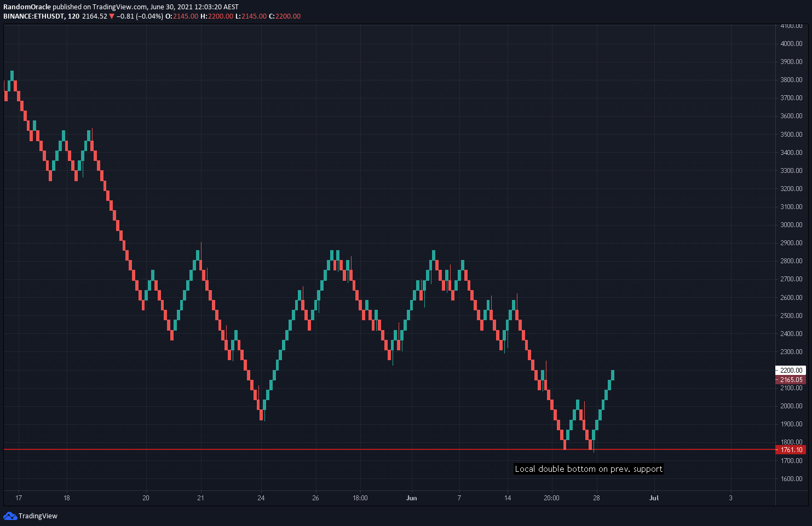Select the 'Local double bottom on prev. support' annotation
This screenshot has width=812, height=526.
click(x=589, y=469)
